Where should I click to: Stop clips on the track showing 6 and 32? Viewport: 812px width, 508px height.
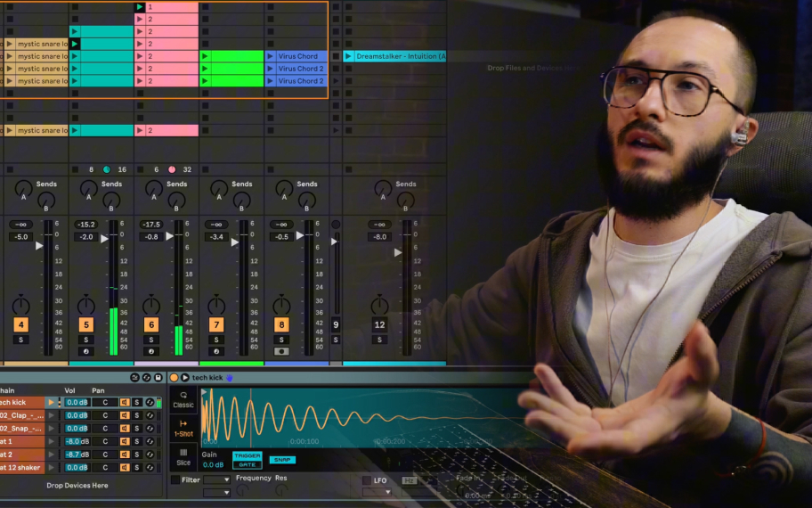click(141, 169)
